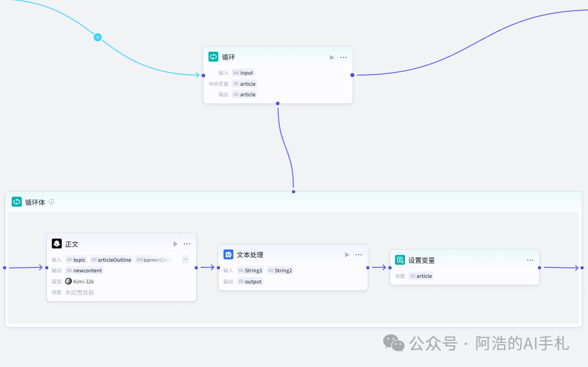Run the 循环 node with play button
The height and width of the screenshot is (367, 588).
click(x=332, y=57)
